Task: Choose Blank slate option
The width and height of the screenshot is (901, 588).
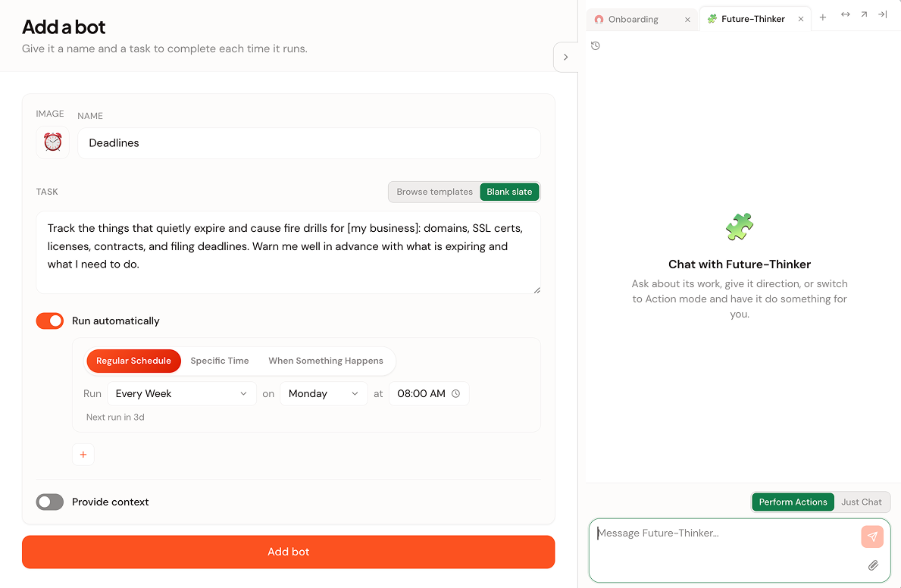Action: (x=509, y=192)
